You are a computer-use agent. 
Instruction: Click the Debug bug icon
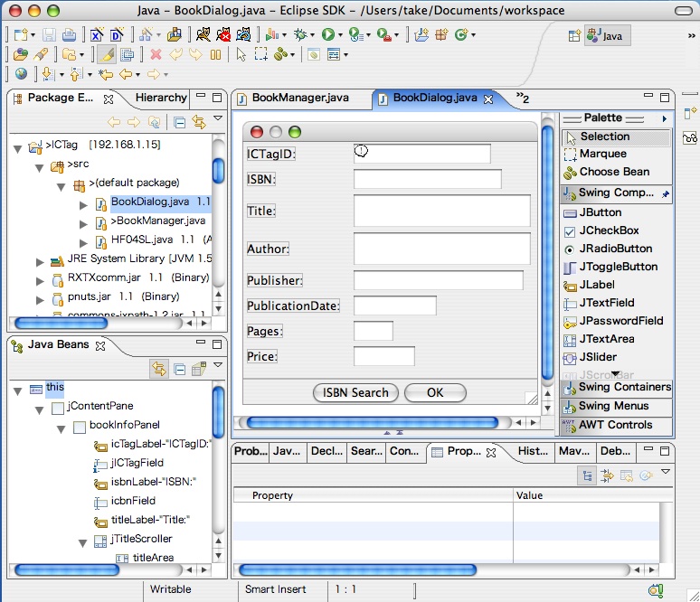click(300, 35)
